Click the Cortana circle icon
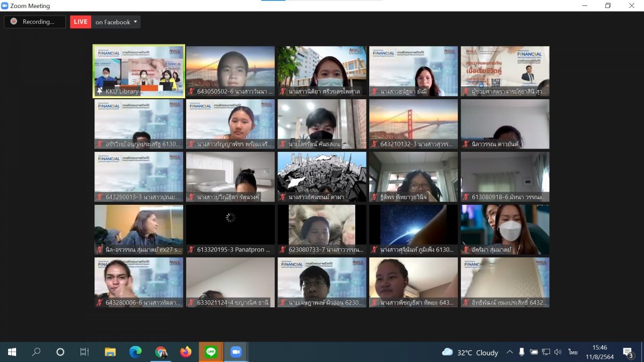644x362 pixels. pyautogui.click(x=60, y=352)
